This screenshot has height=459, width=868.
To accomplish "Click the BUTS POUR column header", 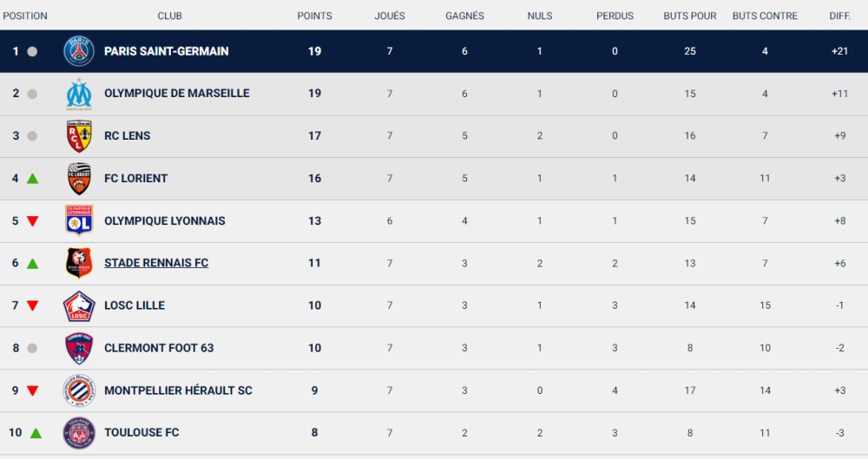I will click(x=690, y=16).
